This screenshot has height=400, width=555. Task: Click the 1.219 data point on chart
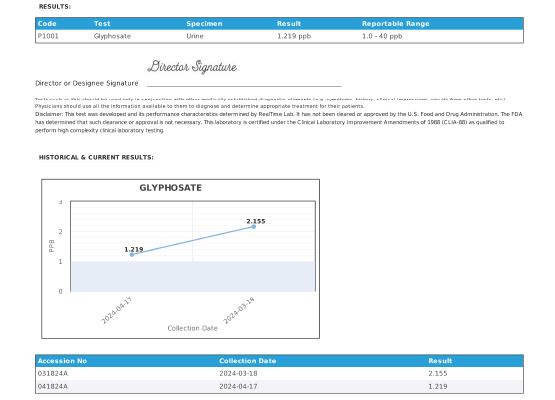point(132,255)
